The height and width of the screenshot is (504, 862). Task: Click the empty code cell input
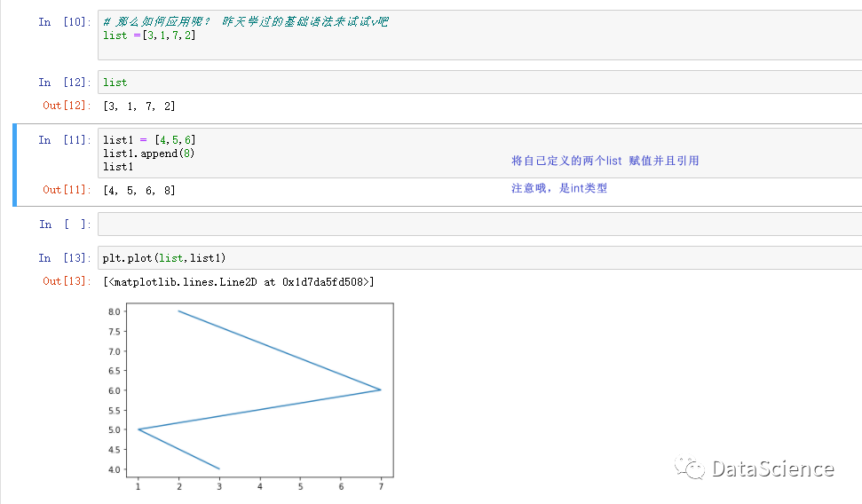click(x=478, y=224)
